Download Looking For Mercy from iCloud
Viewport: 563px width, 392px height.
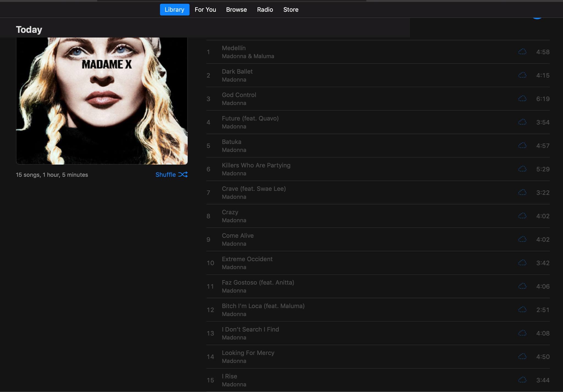tap(522, 357)
